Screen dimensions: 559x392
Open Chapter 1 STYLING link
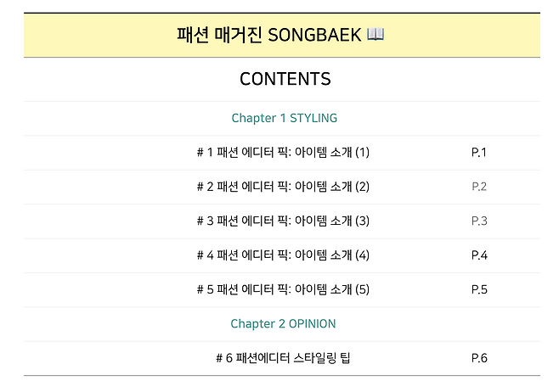[x=284, y=118]
